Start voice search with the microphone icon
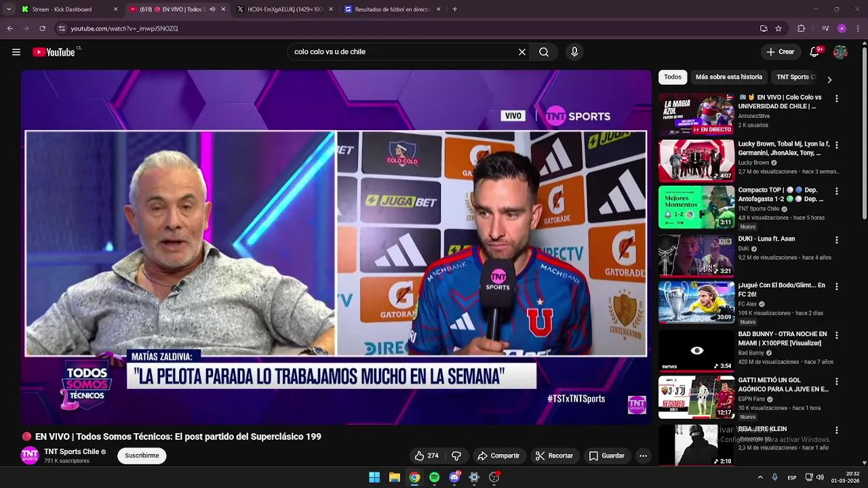Image resolution: width=868 pixels, height=488 pixels. click(574, 52)
